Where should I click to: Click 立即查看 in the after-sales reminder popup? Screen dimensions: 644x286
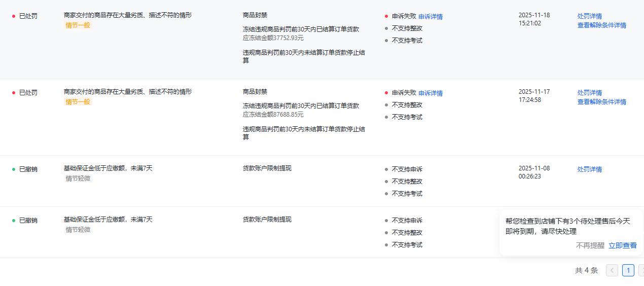(622, 245)
